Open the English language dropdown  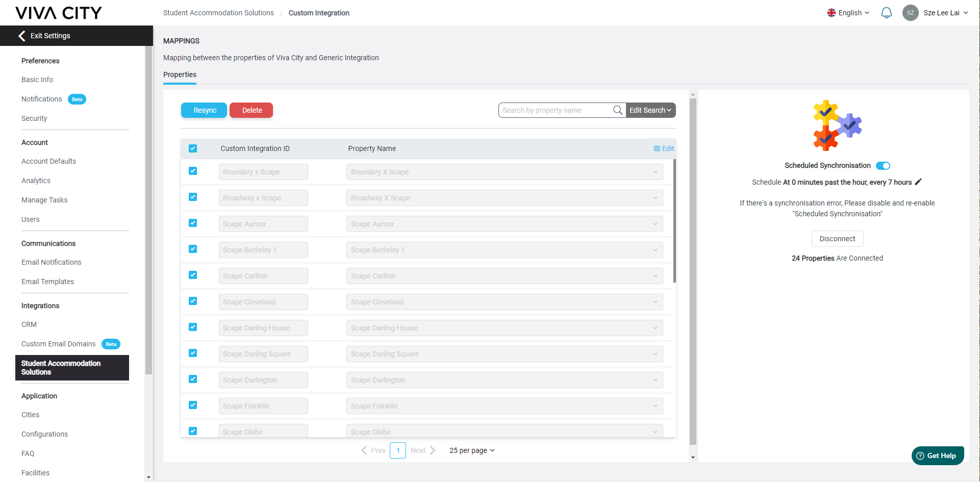(848, 13)
